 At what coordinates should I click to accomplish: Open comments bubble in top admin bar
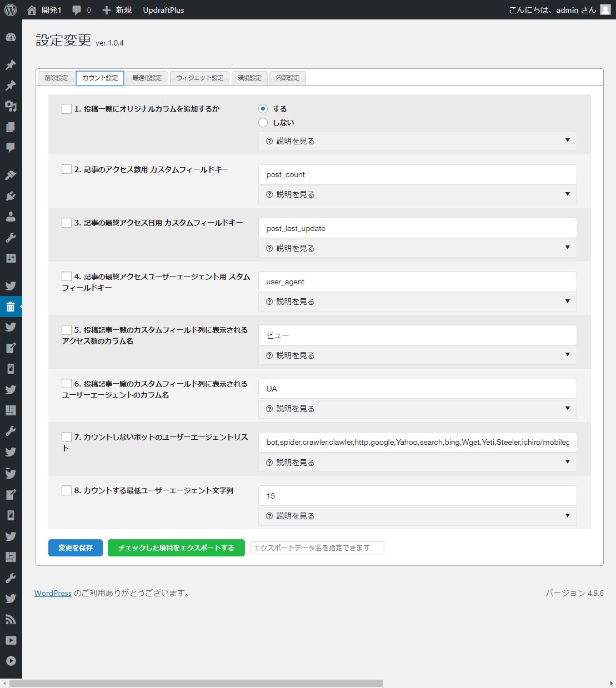point(77,10)
